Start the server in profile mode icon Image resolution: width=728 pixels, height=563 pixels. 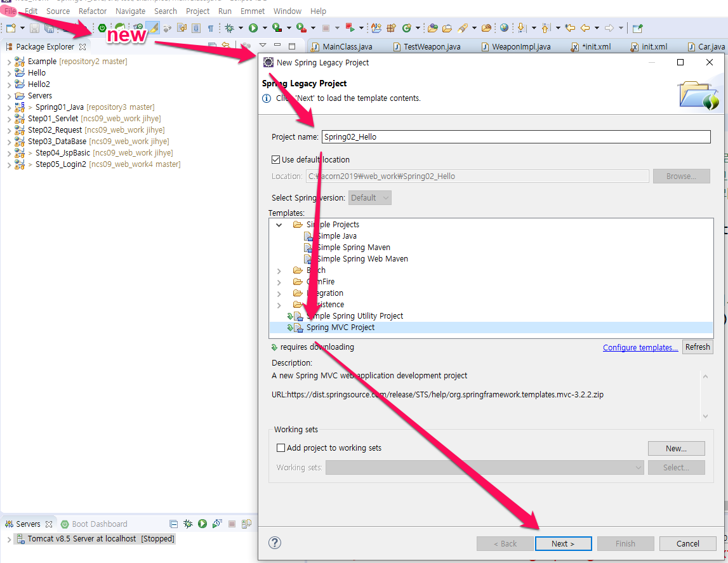click(x=217, y=524)
